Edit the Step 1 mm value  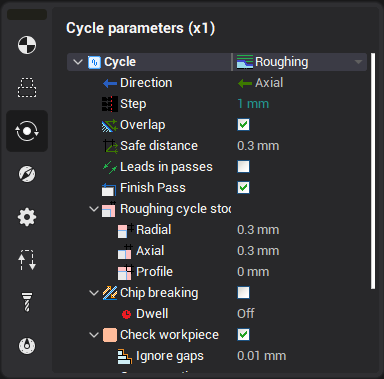click(253, 104)
